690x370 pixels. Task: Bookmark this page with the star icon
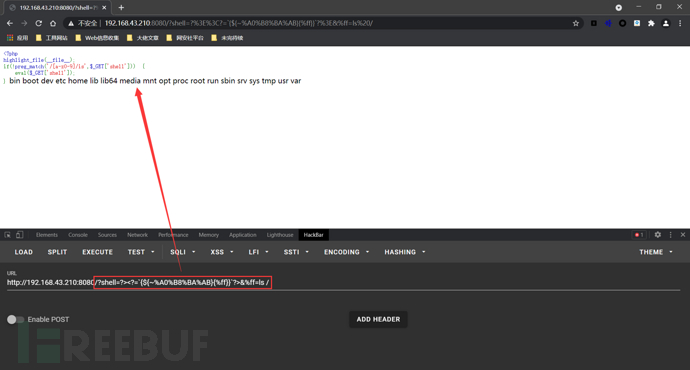(576, 23)
